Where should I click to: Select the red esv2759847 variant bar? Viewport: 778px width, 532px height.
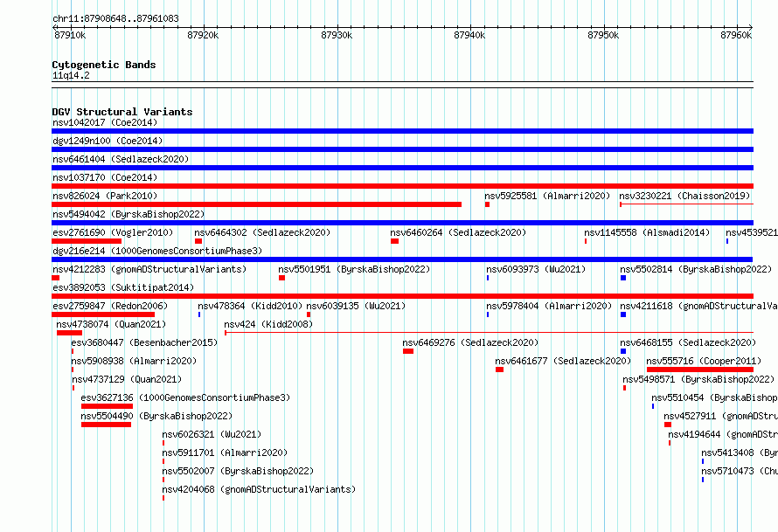point(103,314)
